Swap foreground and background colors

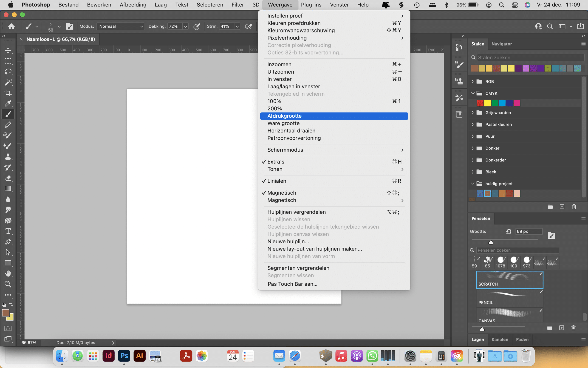[11, 305]
